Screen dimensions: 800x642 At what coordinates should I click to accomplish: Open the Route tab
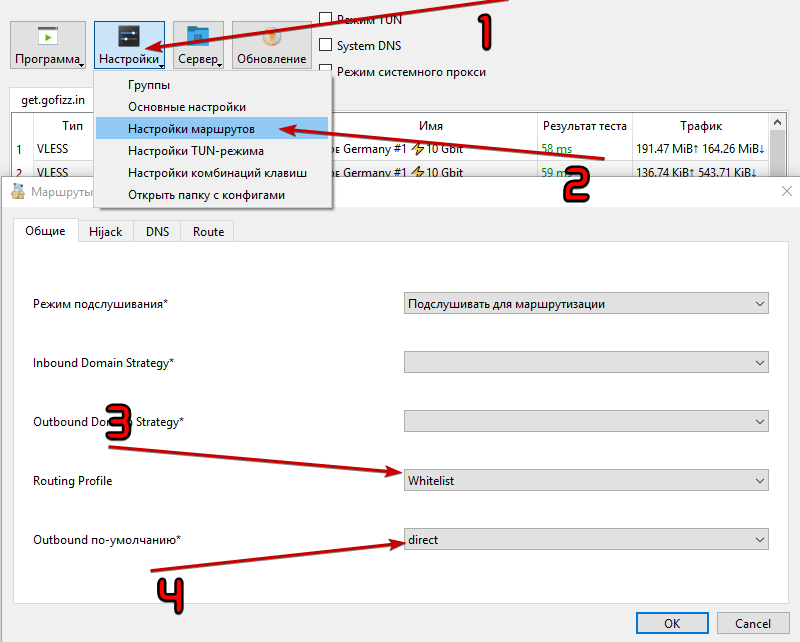tap(208, 231)
